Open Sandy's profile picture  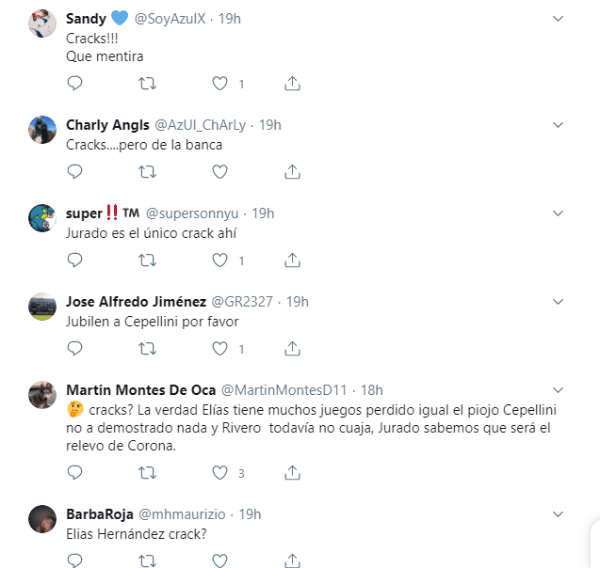(x=42, y=25)
